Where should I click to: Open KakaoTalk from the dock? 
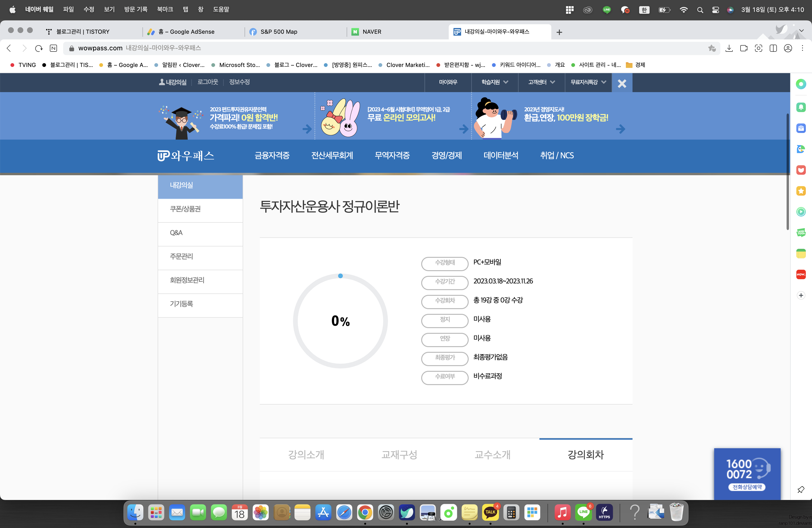coord(490,513)
